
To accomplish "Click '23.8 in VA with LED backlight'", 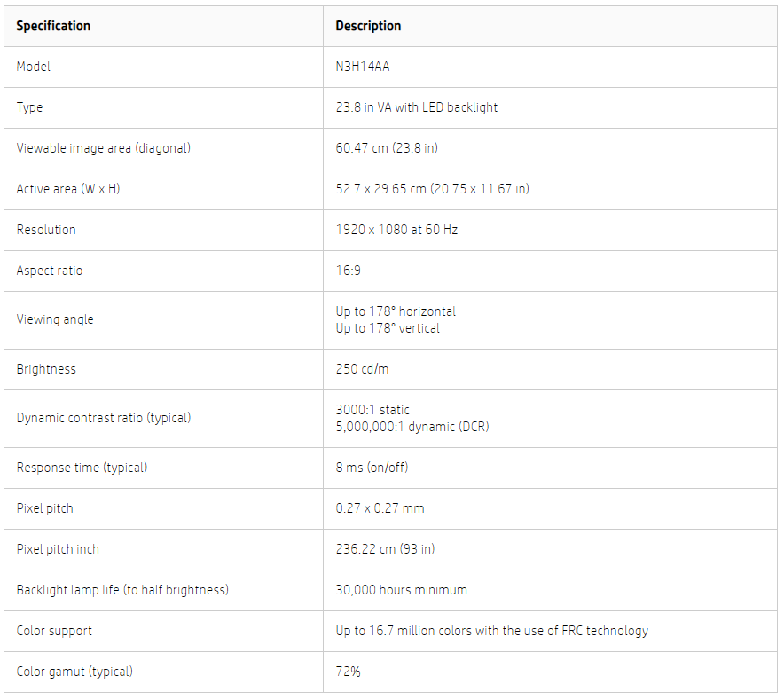I will (416, 107).
